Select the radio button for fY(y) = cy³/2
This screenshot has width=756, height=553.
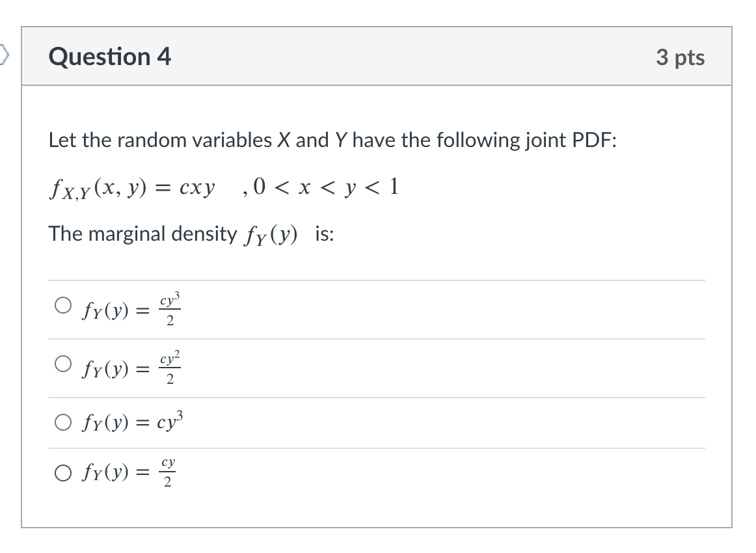coord(63,306)
